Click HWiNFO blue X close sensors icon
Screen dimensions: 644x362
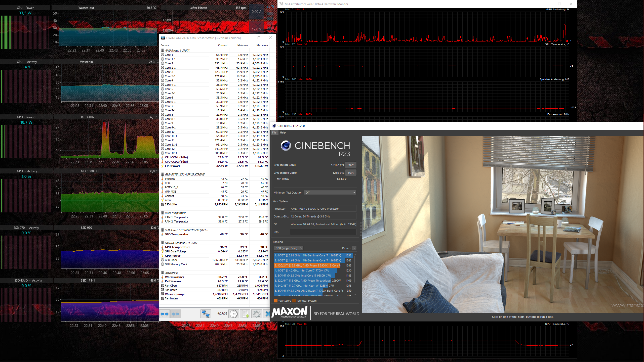pos(267,314)
